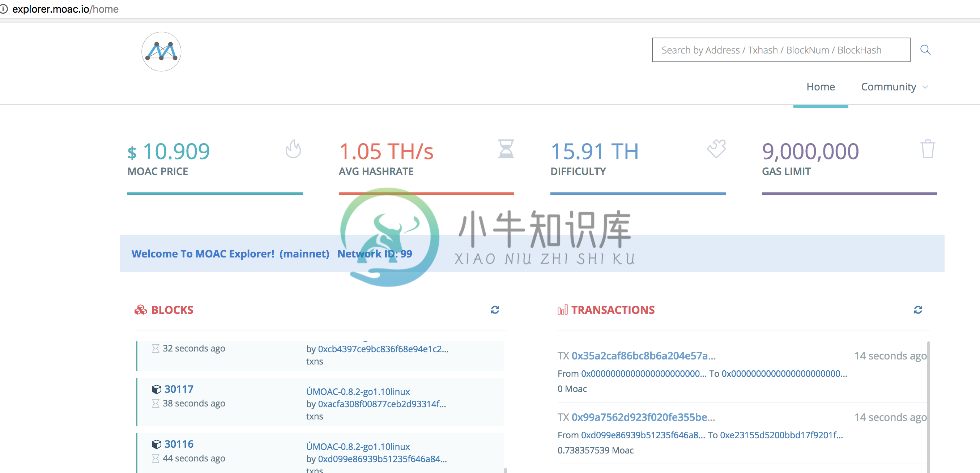Open transaction 0x35a2caf86bc8b6a204e57a...
980x473 pixels.
(643, 355)
